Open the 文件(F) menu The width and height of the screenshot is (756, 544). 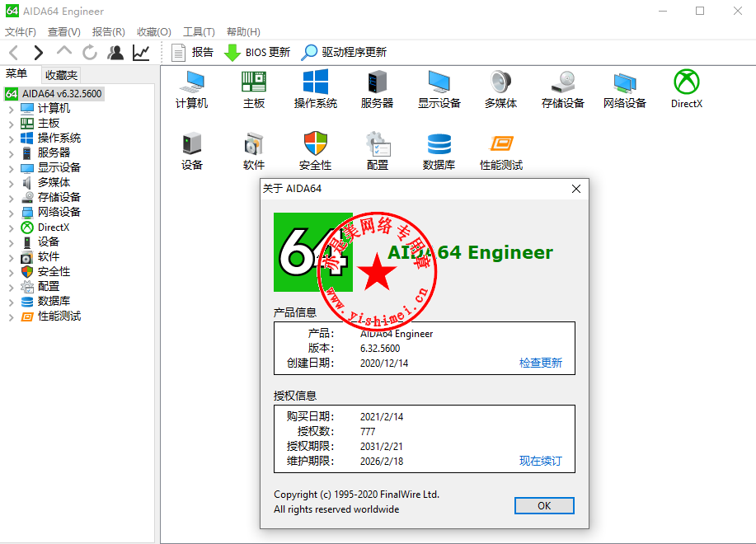pos(21,32)
